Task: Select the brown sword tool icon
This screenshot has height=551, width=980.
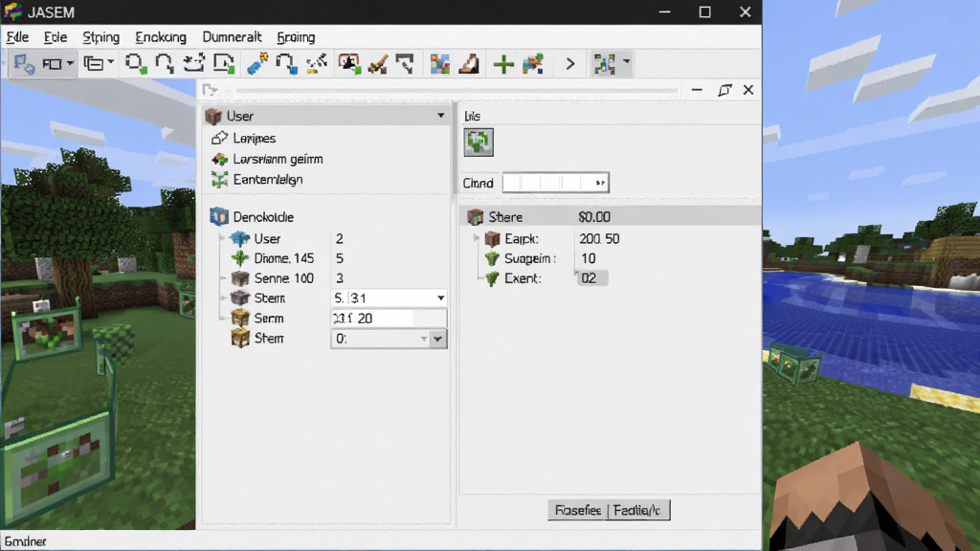Action: tap(377, 64)
